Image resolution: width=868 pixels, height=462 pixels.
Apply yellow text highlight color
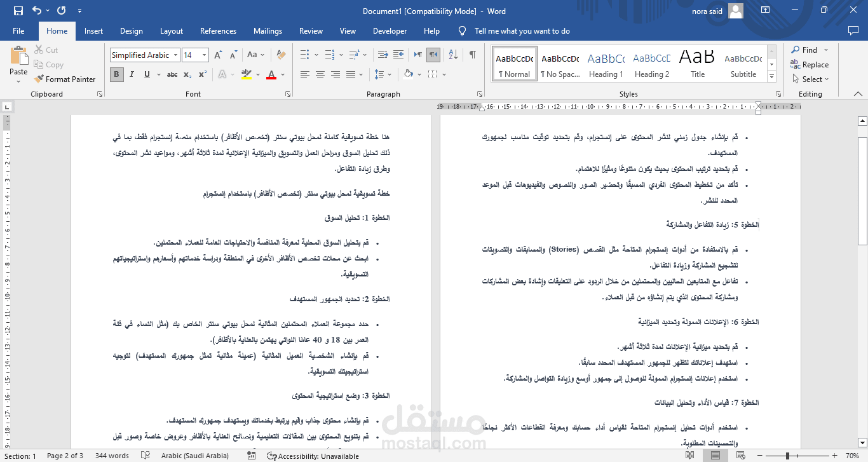(x=246, y=74)
